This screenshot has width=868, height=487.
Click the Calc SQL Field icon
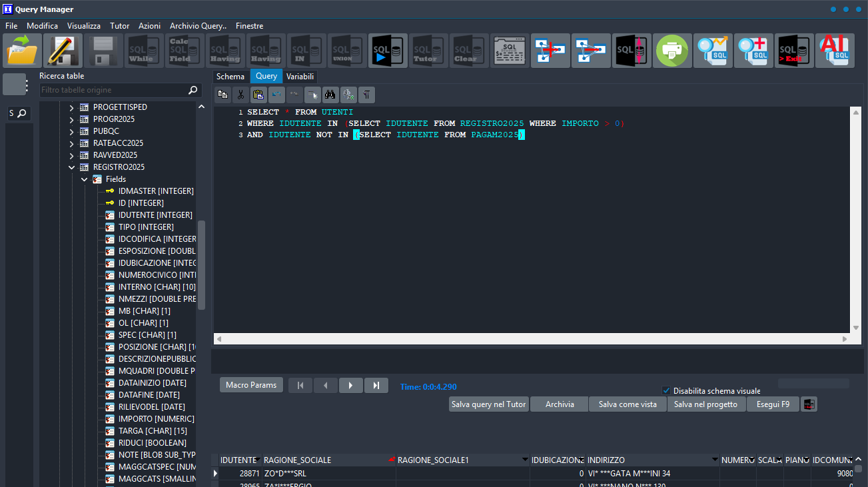(x=185, y=51)
